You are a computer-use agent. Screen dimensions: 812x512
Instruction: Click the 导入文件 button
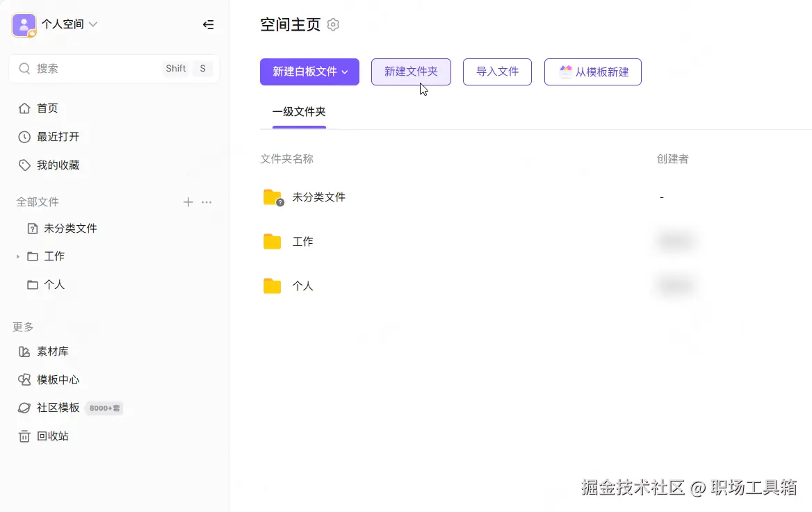(x=497, y=72)
